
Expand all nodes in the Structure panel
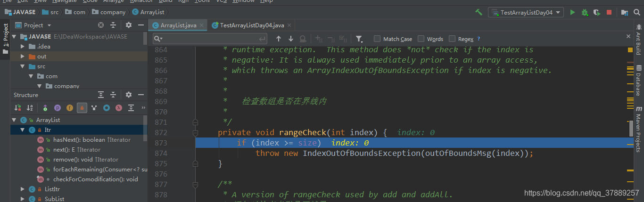click(100, 95)
